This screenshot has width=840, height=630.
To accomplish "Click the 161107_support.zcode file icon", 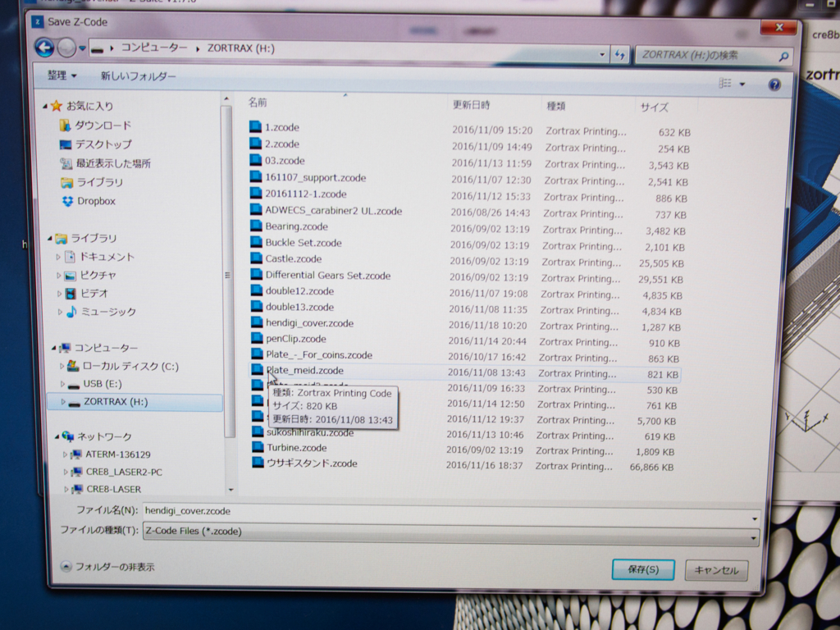I will pyautogui.click(x=256, y=177).
